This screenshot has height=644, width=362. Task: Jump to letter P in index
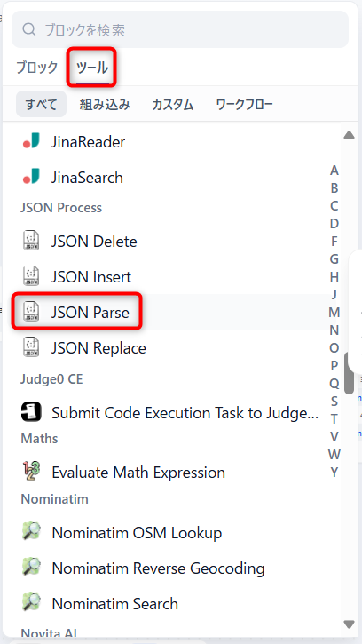click(x=334, y=366)
